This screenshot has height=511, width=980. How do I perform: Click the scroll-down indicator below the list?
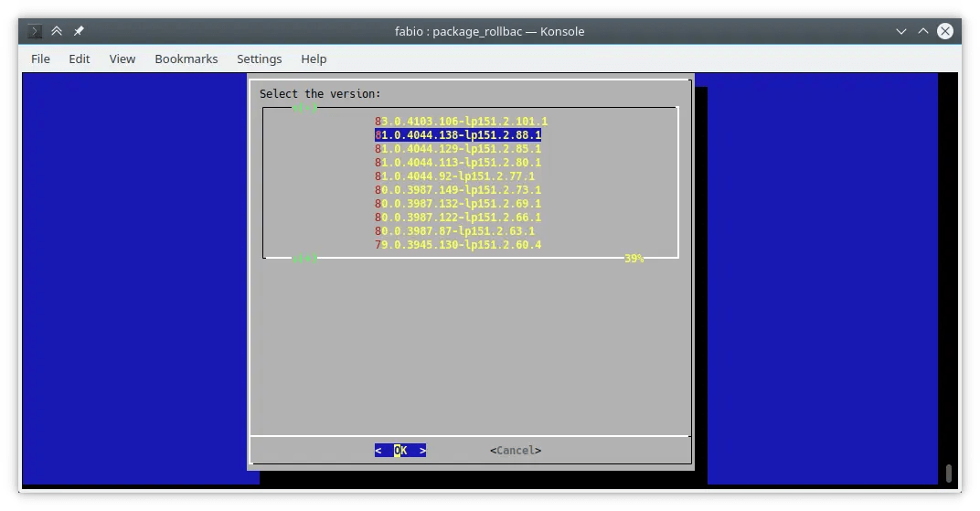point(305,258)
